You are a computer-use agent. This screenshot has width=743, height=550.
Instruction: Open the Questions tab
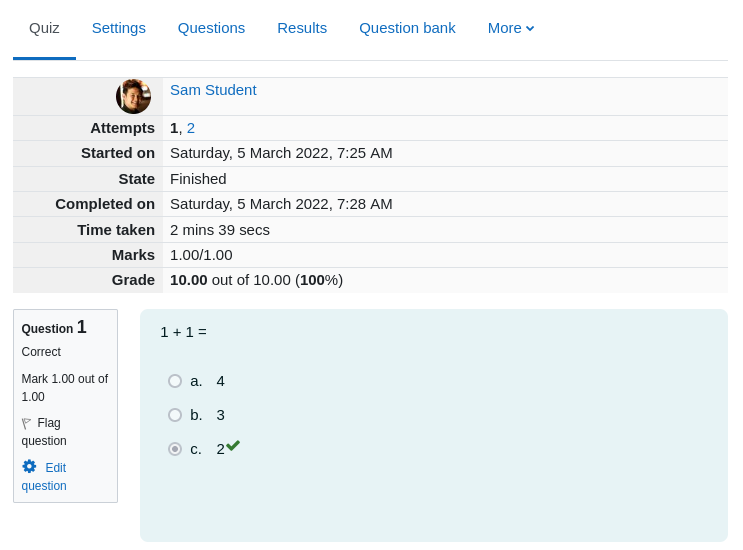point(211,28)
